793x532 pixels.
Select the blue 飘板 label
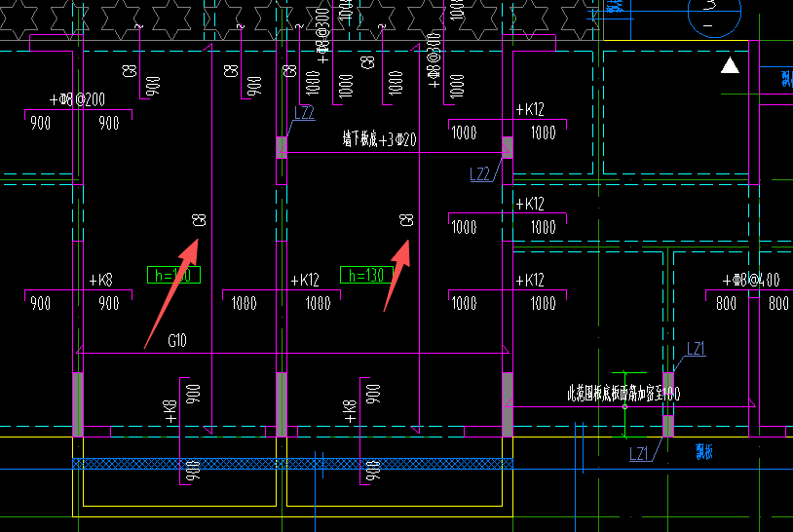pos(704,451)
